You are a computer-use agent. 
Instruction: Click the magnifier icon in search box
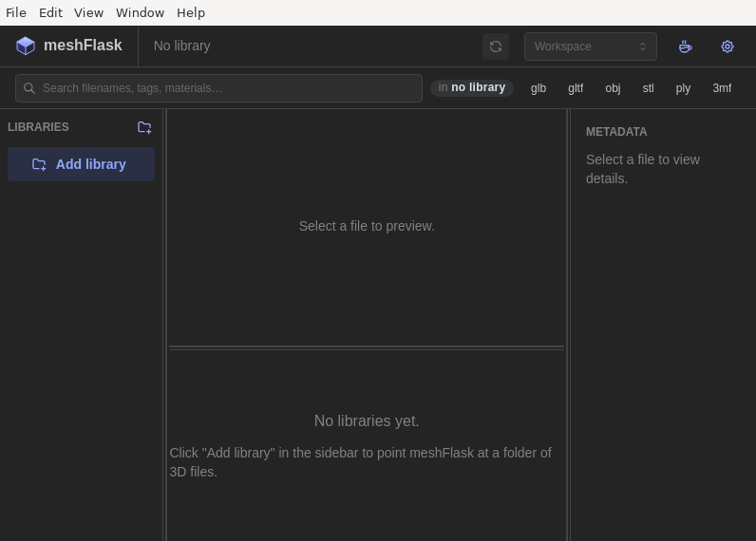coord(29,88)
